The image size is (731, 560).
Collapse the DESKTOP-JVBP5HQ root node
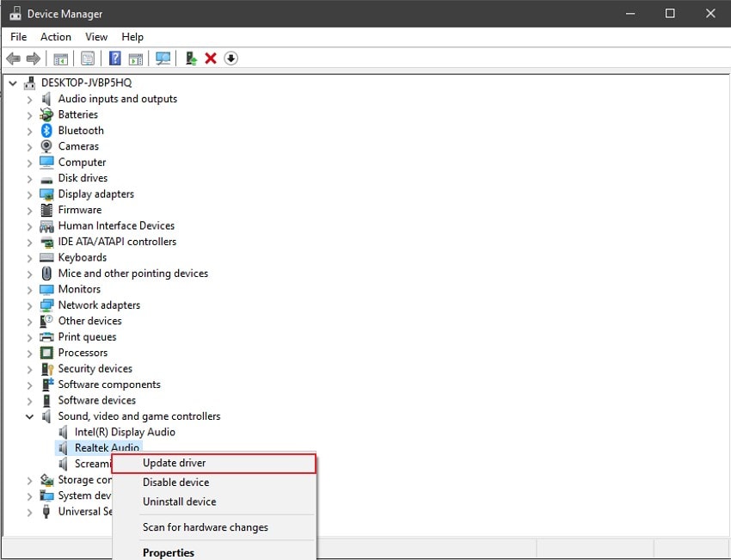[13, 83]
